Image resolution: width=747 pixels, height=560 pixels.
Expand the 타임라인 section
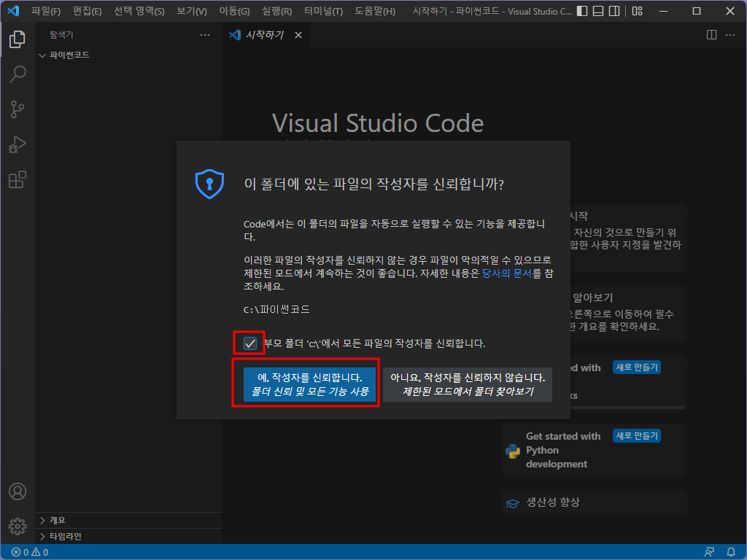128,537
